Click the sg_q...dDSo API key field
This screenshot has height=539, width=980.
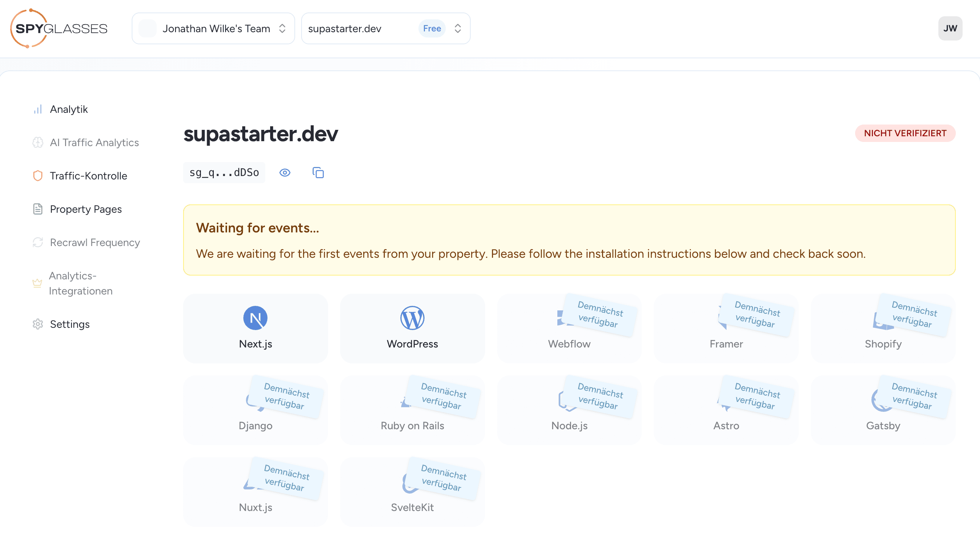point(224,173)
